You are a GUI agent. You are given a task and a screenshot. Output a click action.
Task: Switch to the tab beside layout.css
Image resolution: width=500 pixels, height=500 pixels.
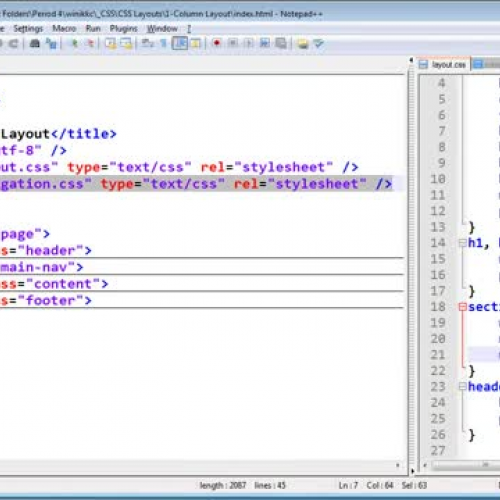[486, 64]
